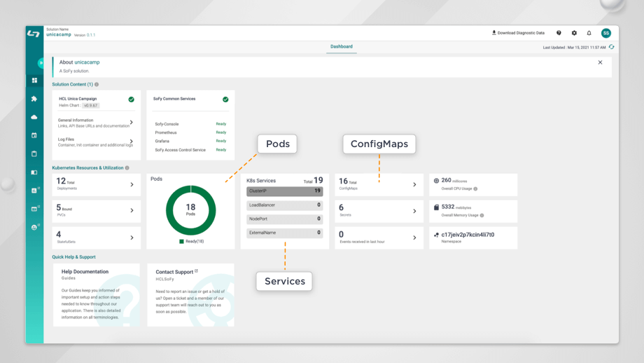Open the 4 StatefulSets chevron
This screenshot has height=363, width=644.
(132, 238)
